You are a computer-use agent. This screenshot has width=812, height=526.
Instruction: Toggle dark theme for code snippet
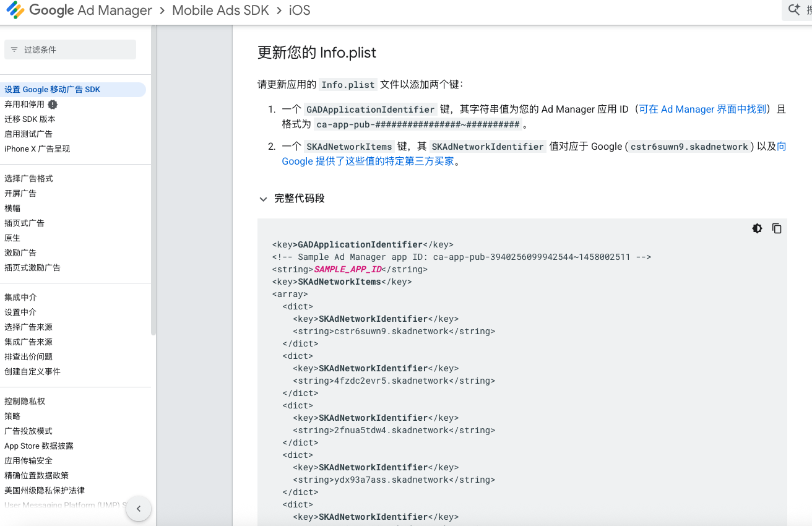tap(757, 228)
